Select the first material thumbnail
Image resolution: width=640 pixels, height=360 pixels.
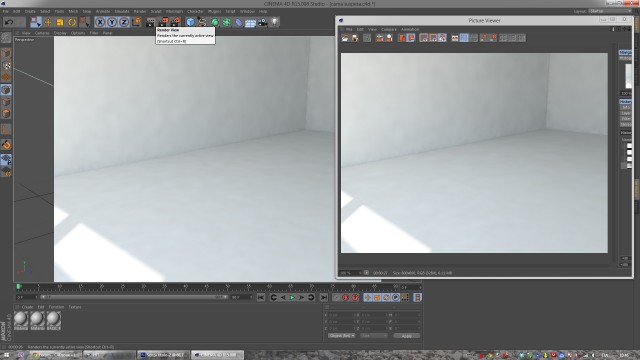21,320
